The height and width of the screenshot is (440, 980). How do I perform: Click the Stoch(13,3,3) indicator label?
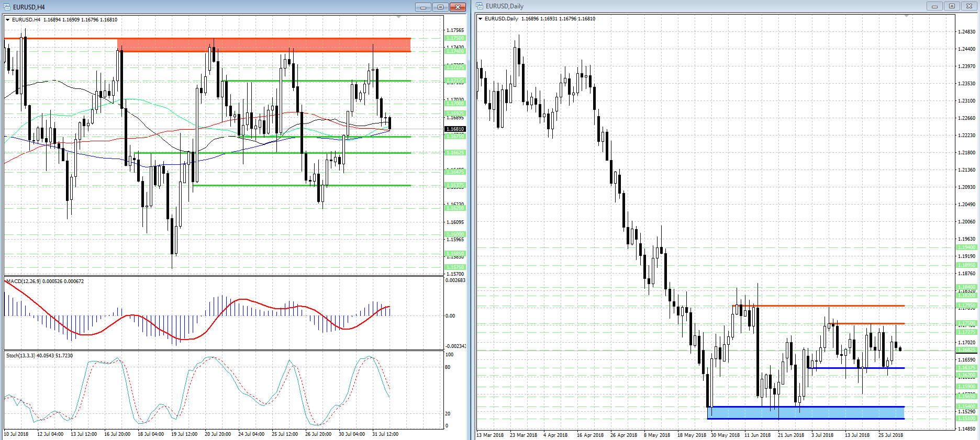[40, 356]
